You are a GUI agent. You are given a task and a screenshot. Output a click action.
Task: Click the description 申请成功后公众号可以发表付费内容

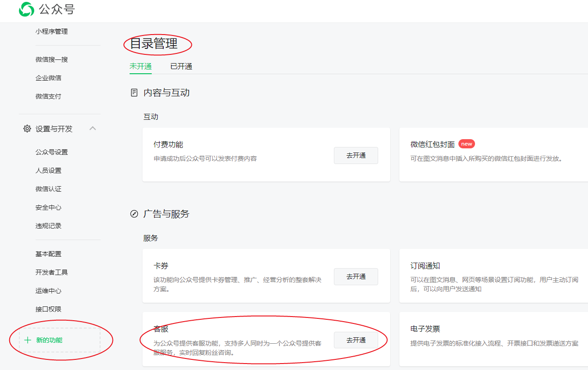click(205, 159)
